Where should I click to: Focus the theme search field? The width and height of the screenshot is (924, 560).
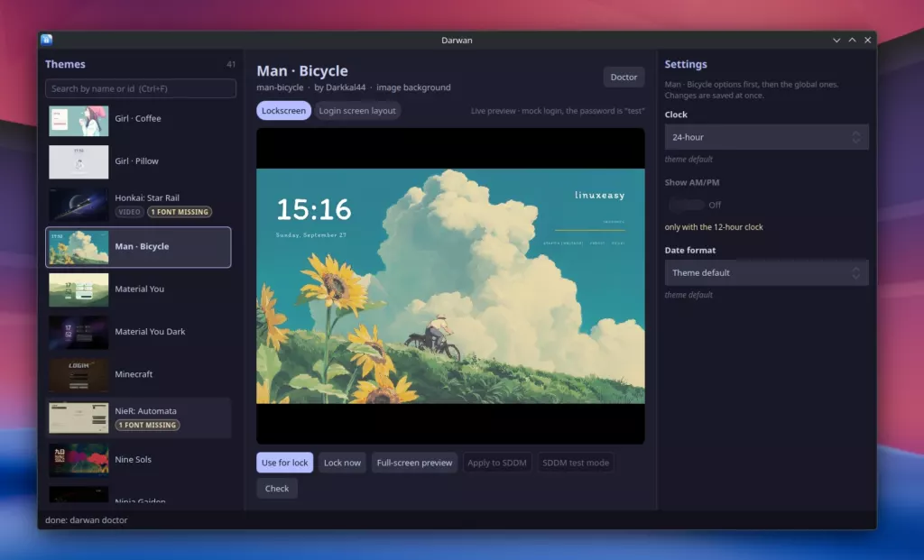[x=141, y=88]
